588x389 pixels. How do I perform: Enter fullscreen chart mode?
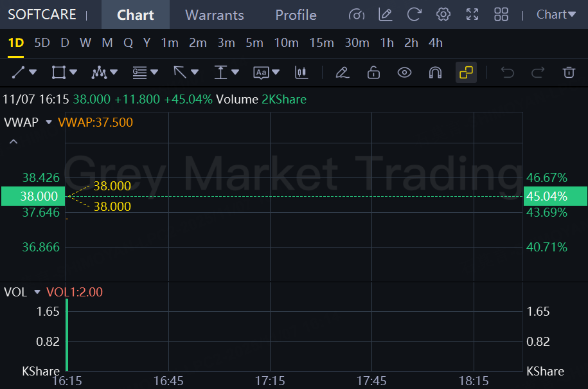(x=472, y=14)
